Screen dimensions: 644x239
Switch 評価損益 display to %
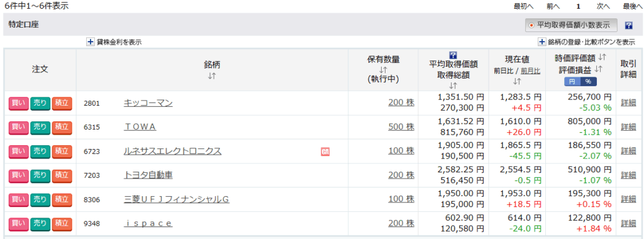pos(588,82)
